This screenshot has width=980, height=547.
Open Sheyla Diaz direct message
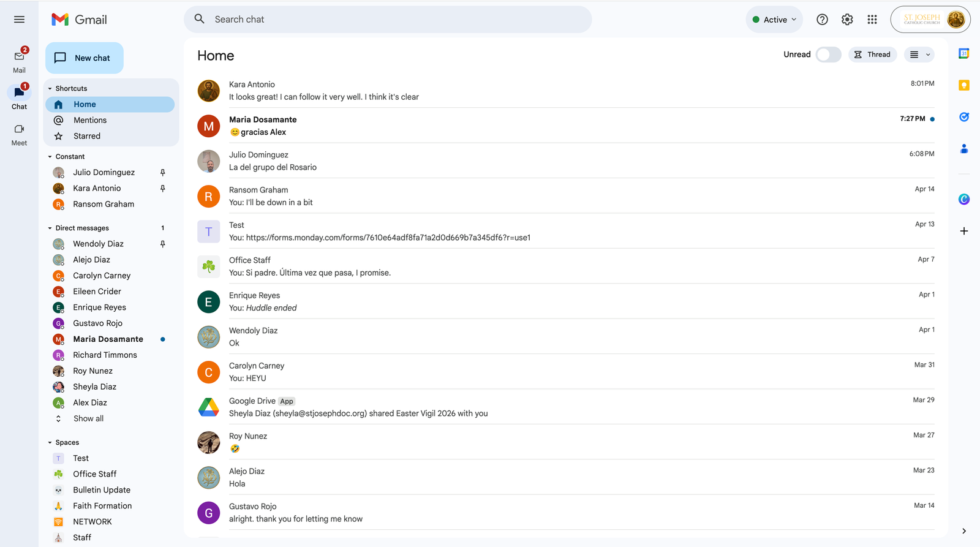pyautogui.click(x=110, y=387)
